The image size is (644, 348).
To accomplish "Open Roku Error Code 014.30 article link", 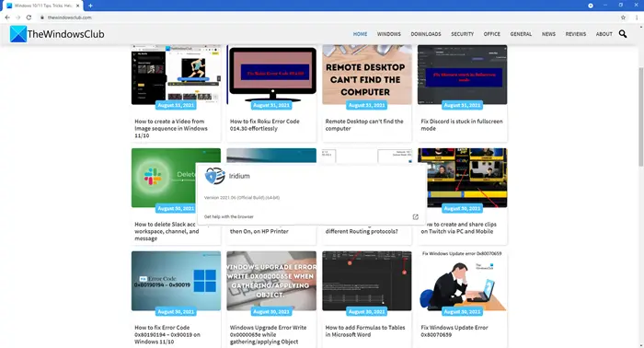I will coord(265,125).
